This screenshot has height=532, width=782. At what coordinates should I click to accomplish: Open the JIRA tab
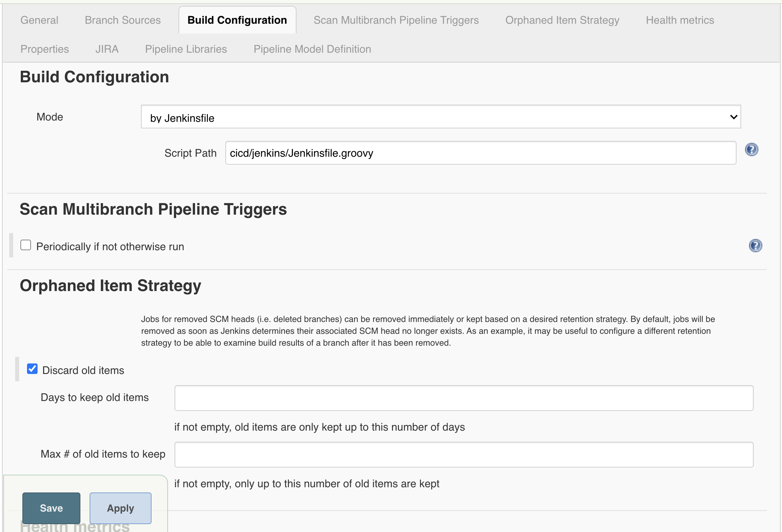click(x=107, y=49)
